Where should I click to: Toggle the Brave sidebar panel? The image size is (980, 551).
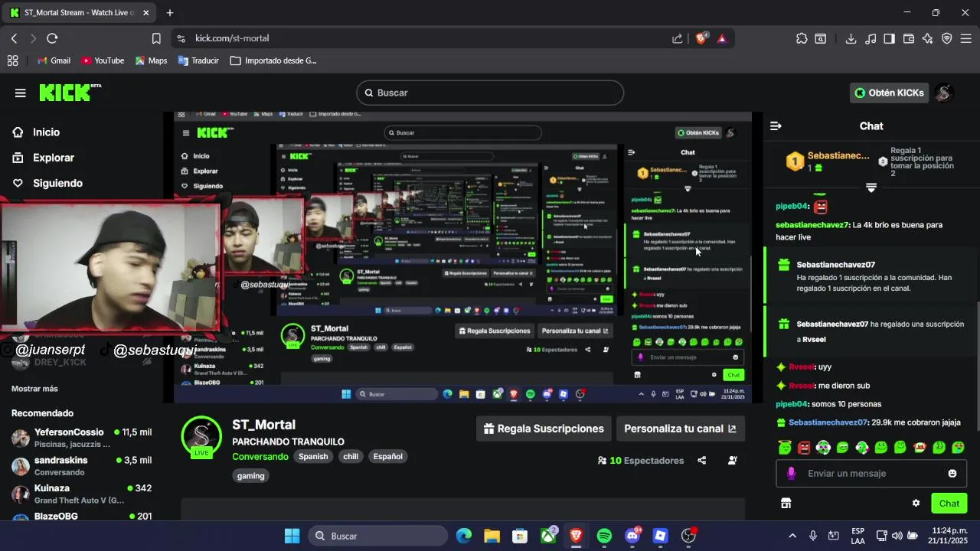(x=890, y=38)
